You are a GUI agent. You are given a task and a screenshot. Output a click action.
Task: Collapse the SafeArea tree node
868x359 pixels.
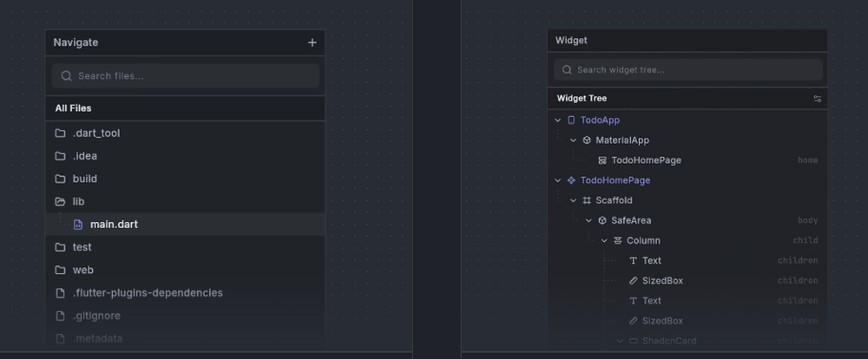click(x=589, y=221)
